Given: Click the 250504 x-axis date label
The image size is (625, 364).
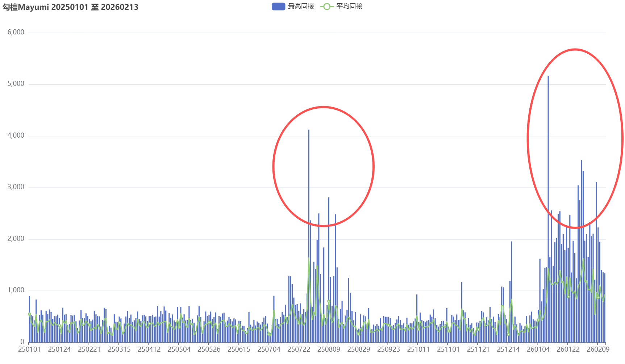Looking at the screenshot, I should (179, 350).
